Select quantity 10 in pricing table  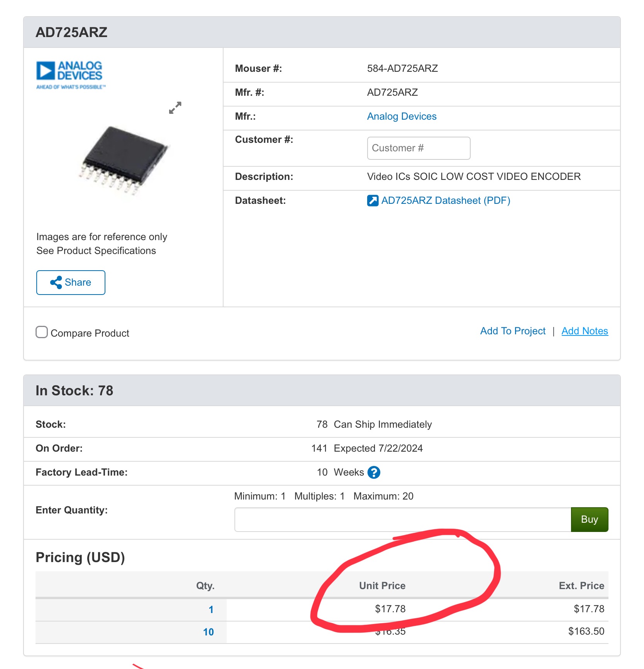208,632
